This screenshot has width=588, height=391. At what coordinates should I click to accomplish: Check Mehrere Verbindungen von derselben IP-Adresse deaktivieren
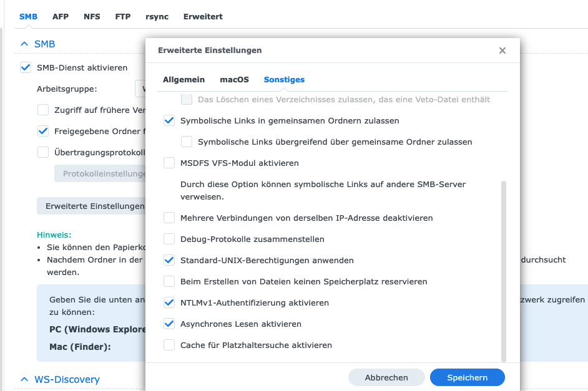click(x=169, y=218)
